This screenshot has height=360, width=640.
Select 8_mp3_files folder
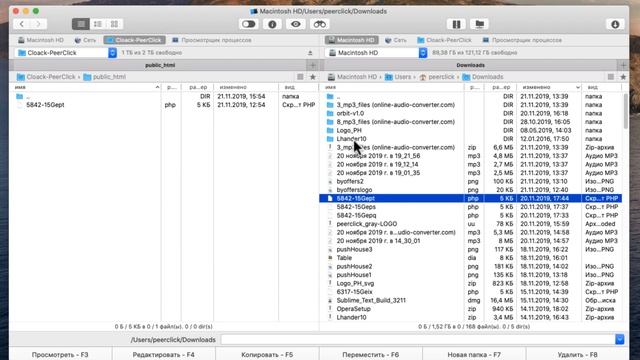point(470,122)
